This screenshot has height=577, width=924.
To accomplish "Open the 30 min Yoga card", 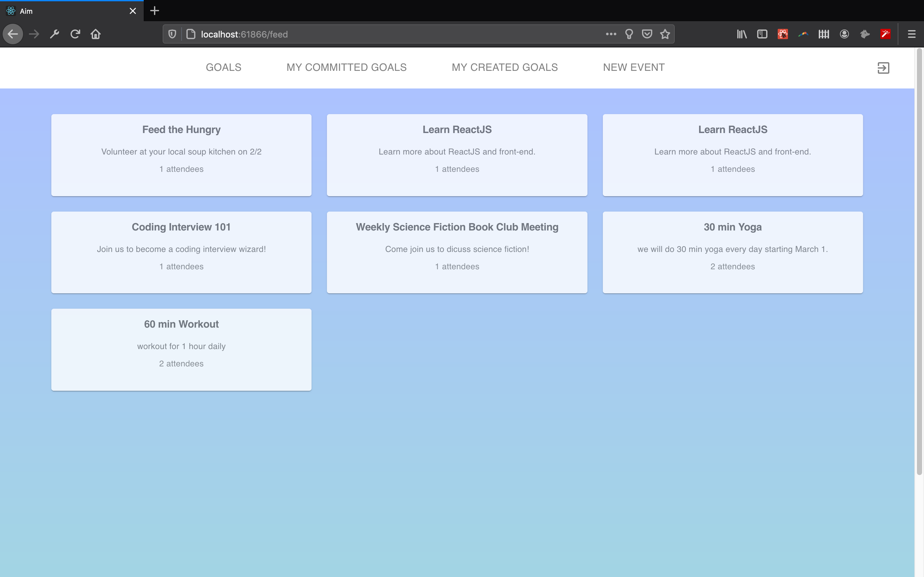I will (x=732, y=252).
